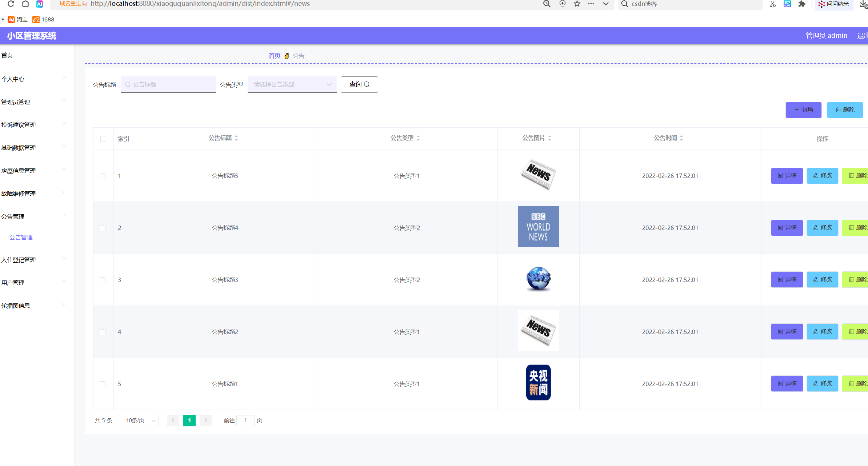Image resolution: width=868 pixels, height=466 pixels.
Task: Open the browser extensions puzzle icon
Action: (x=802, y=4)
